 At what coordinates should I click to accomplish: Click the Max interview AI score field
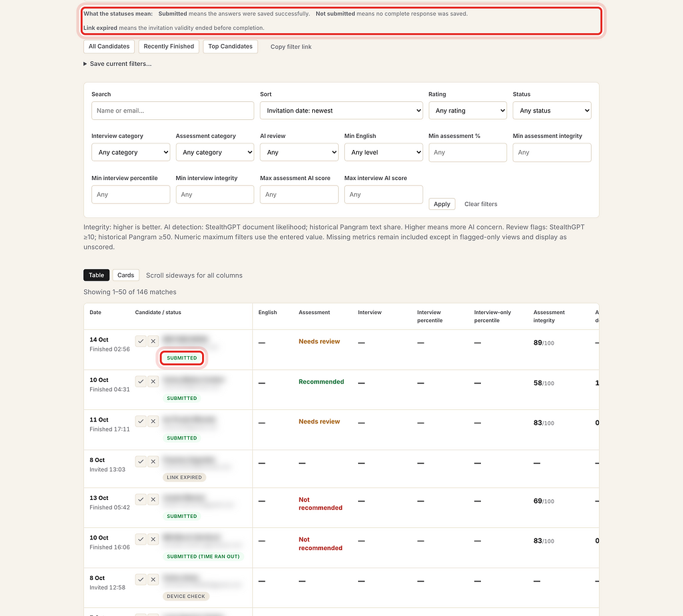384,195
